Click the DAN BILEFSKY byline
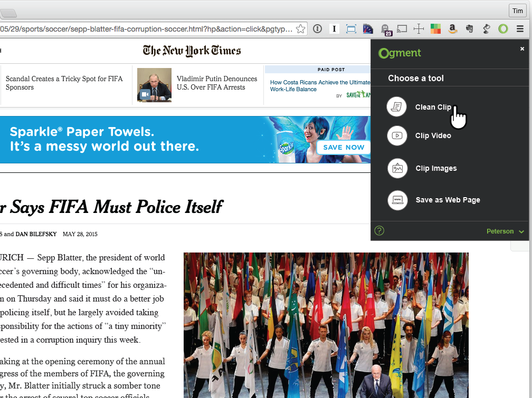 pyautogui.click(x=36, y=234)
